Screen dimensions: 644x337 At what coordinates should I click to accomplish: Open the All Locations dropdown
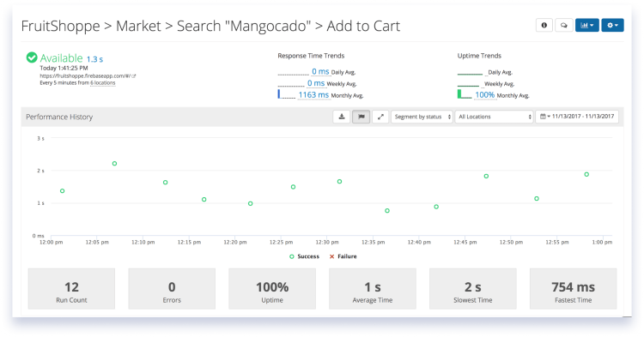tap(494, 117)
